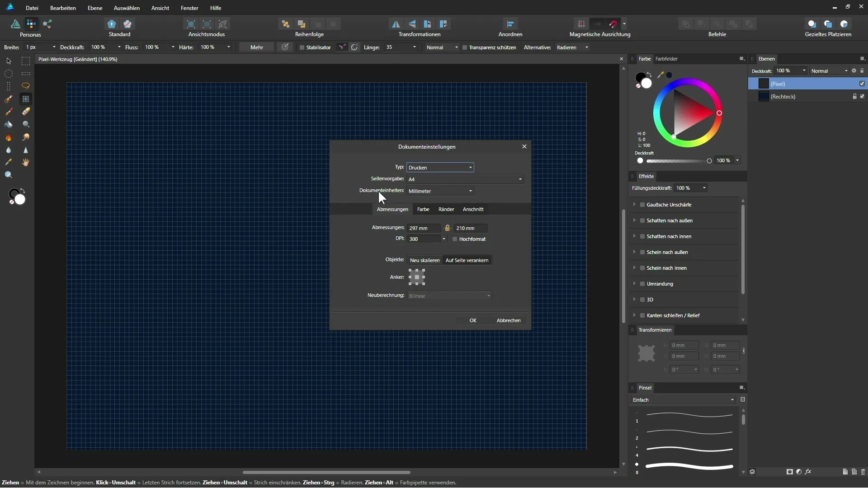Click the fx layer effects icon
868x488 pixels.
(808, 472)
